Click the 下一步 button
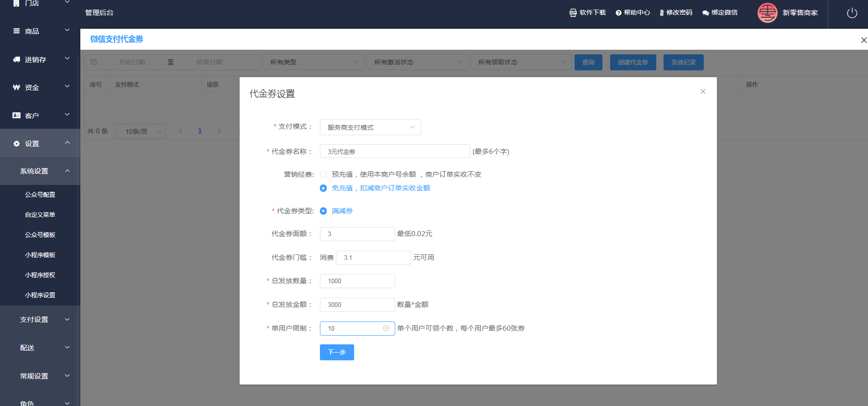The height and width of the screenshot is (406, 868). click(x=337, y=352)
